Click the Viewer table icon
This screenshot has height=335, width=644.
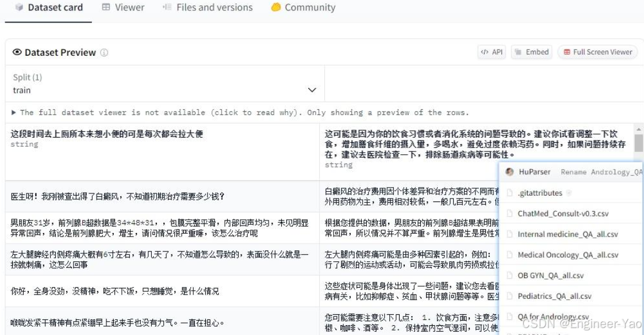[106, 7]
